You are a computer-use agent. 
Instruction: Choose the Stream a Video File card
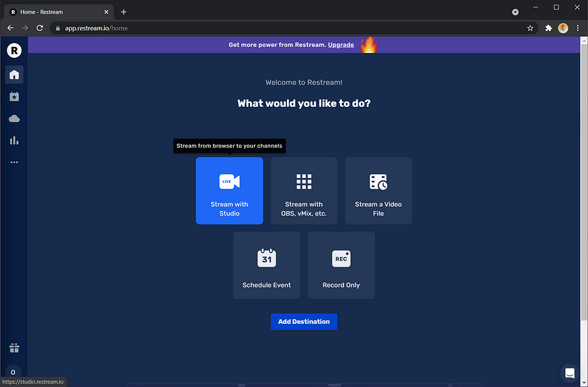(378, 191)
